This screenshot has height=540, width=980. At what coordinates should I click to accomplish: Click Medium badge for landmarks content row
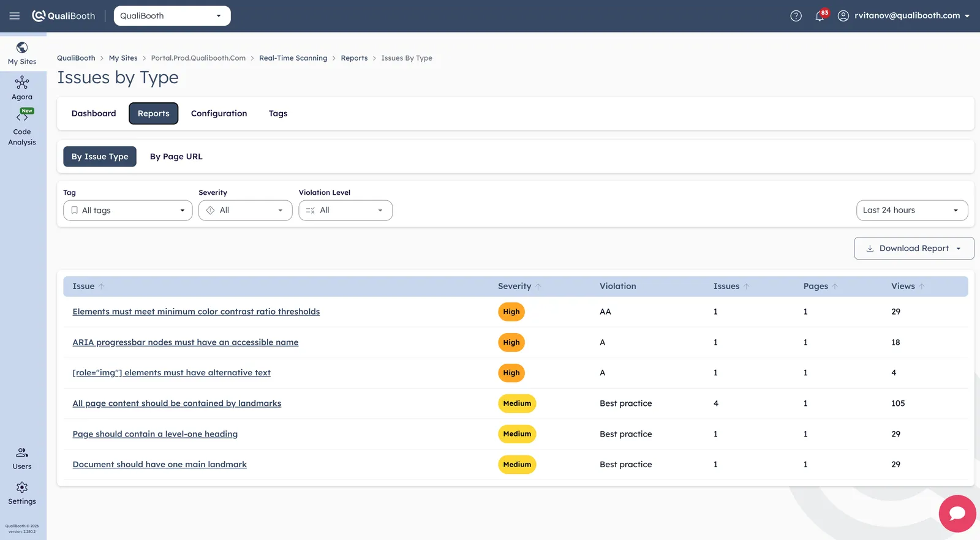[x=517, y=403]
